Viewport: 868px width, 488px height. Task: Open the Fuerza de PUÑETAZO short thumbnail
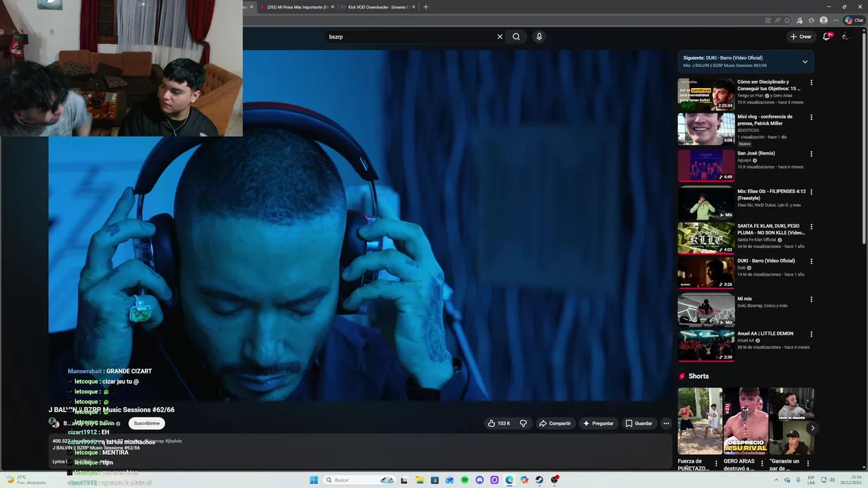[700, 421]
